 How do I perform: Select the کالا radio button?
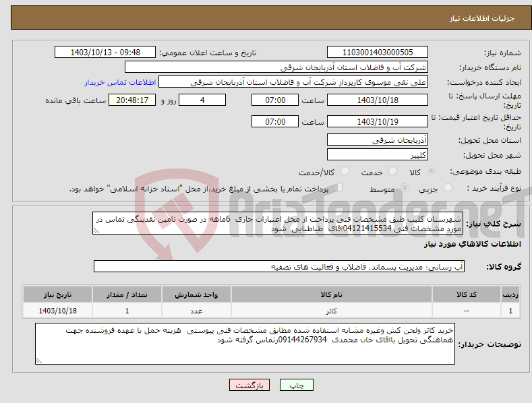coord(432,171)
